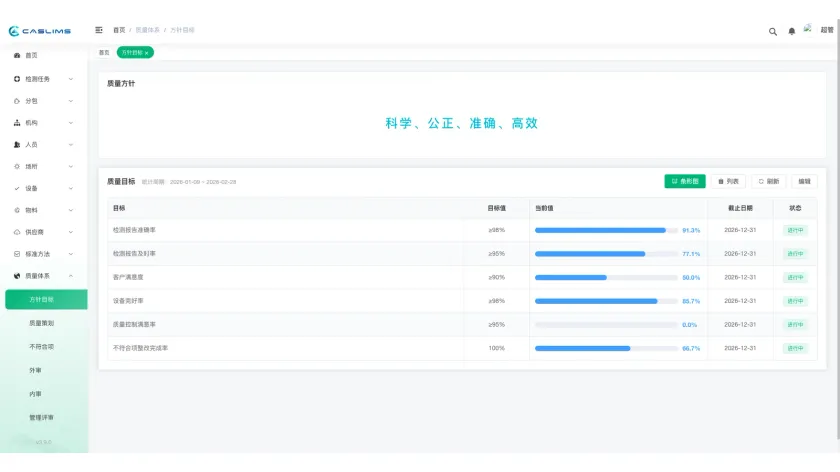Toggle the sidebar collapse hamburger icon
Viewport: 840px width, 472px height.
pos(99,30)
